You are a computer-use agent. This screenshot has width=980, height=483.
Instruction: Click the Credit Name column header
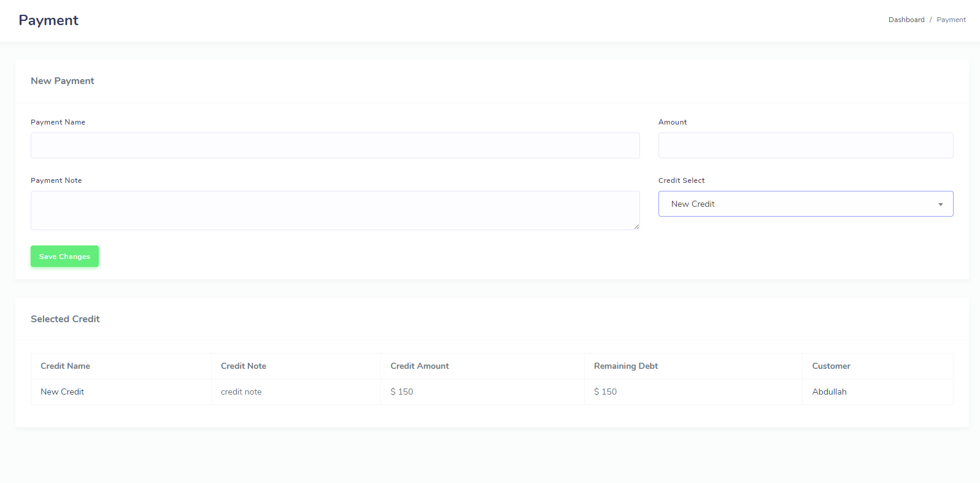tap(65, 366)
